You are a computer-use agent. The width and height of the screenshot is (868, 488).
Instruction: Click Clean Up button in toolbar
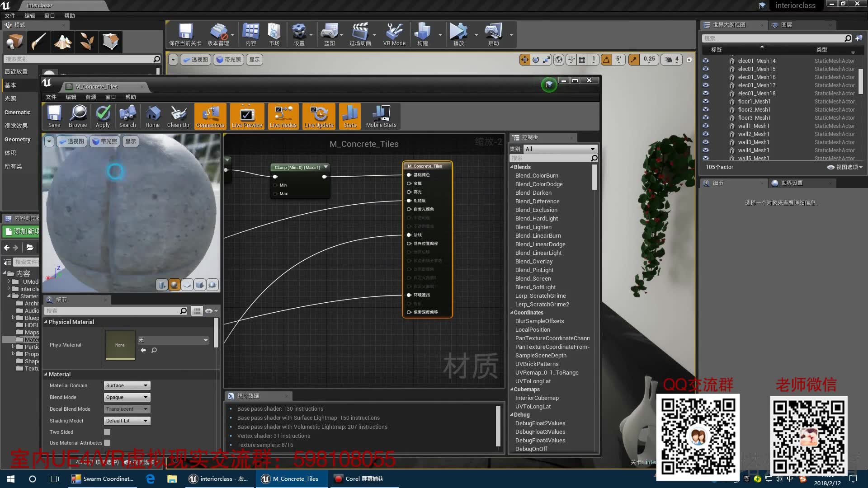pyautogui.click(x=179, y=116)
